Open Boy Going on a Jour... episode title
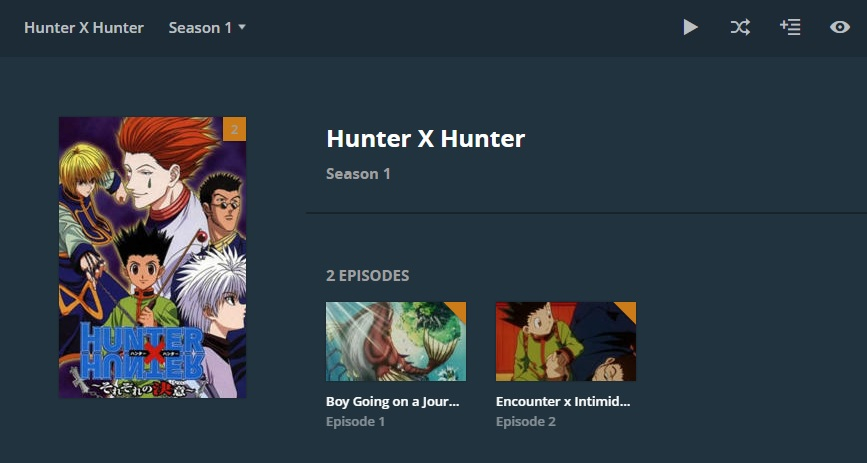867x463 pixels. coord(393,402)
